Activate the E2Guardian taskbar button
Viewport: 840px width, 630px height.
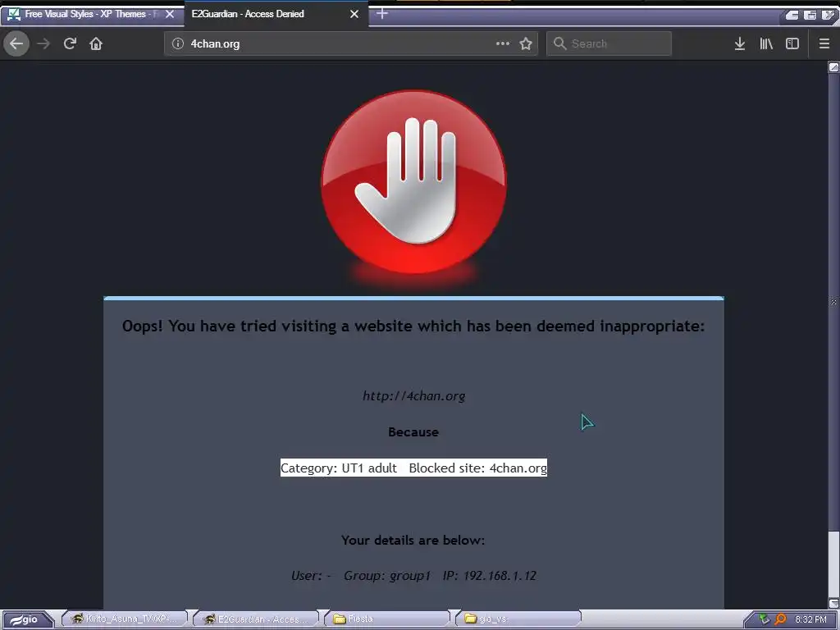click(x=256, y=619)
